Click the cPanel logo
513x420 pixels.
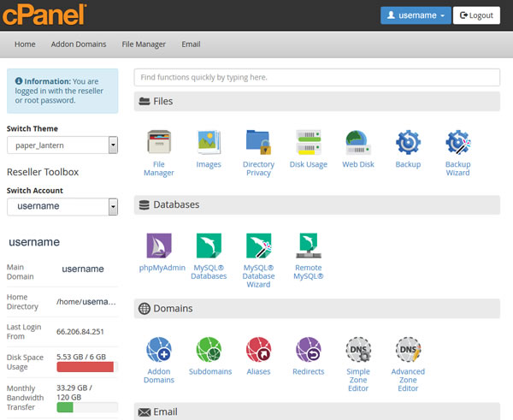click(x=43, y=15)
